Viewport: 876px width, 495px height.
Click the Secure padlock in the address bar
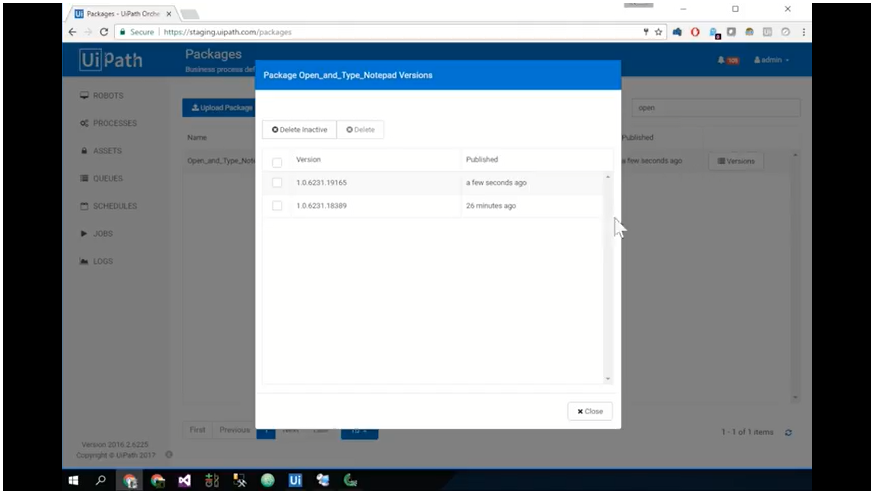click(122, 32)
